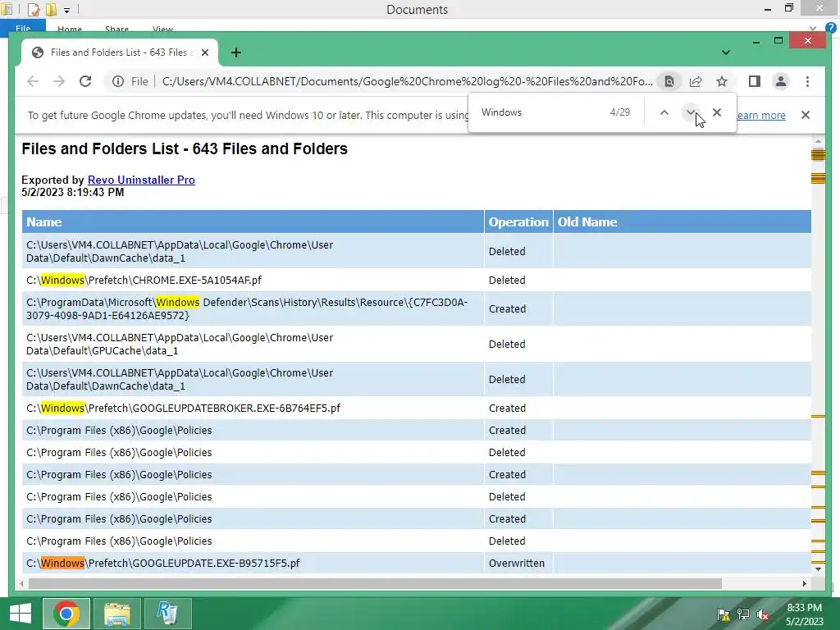Viewport: 840px width, 630px height.
Task: Bookmark this tab with the star icon
Action: coord(722,81)
